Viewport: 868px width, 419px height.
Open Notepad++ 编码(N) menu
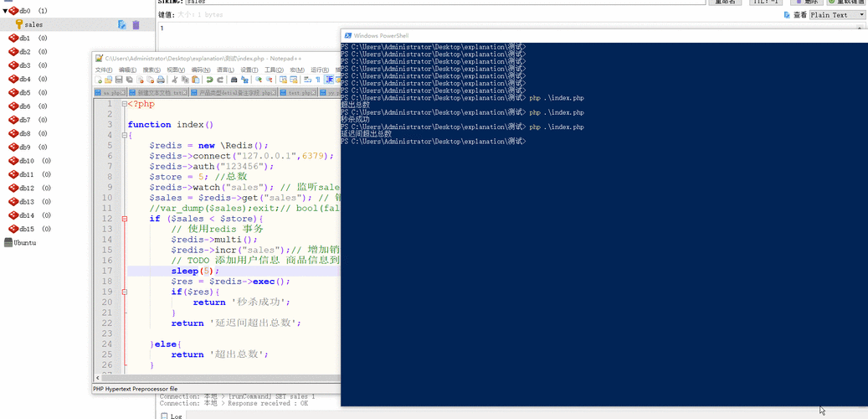coord(200,70)
